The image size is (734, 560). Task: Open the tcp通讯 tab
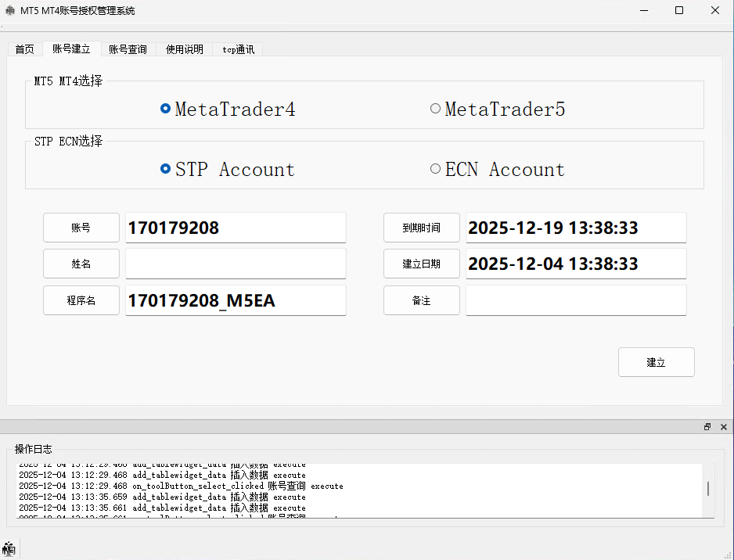[238, 49]
